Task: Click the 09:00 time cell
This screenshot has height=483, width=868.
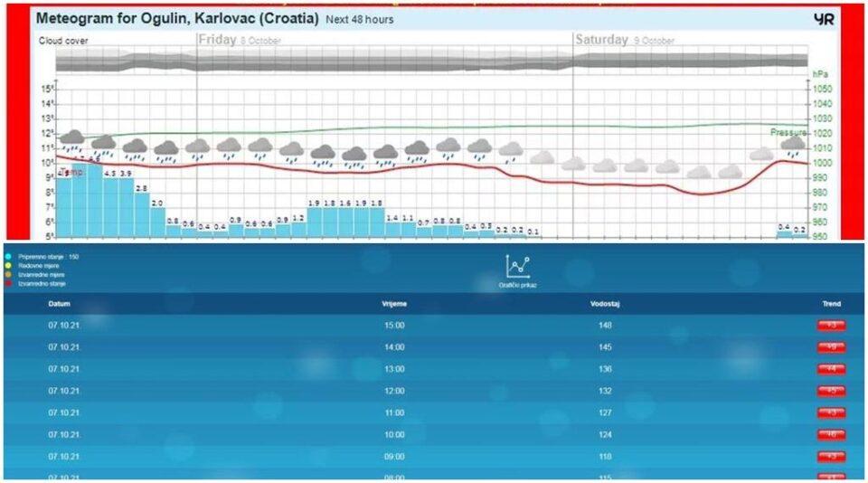Action: pos(394,457)
